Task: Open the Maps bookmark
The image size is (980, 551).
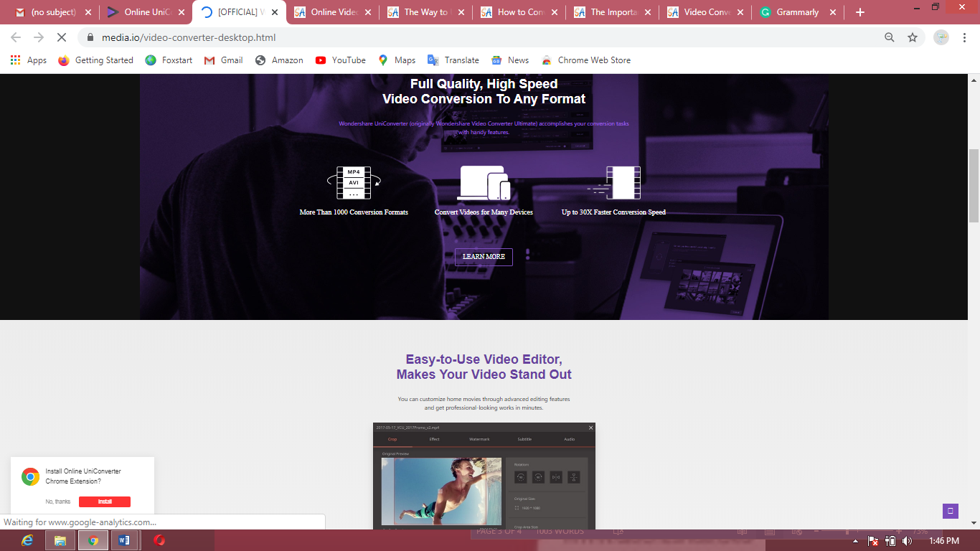Action: pos(397,60)
